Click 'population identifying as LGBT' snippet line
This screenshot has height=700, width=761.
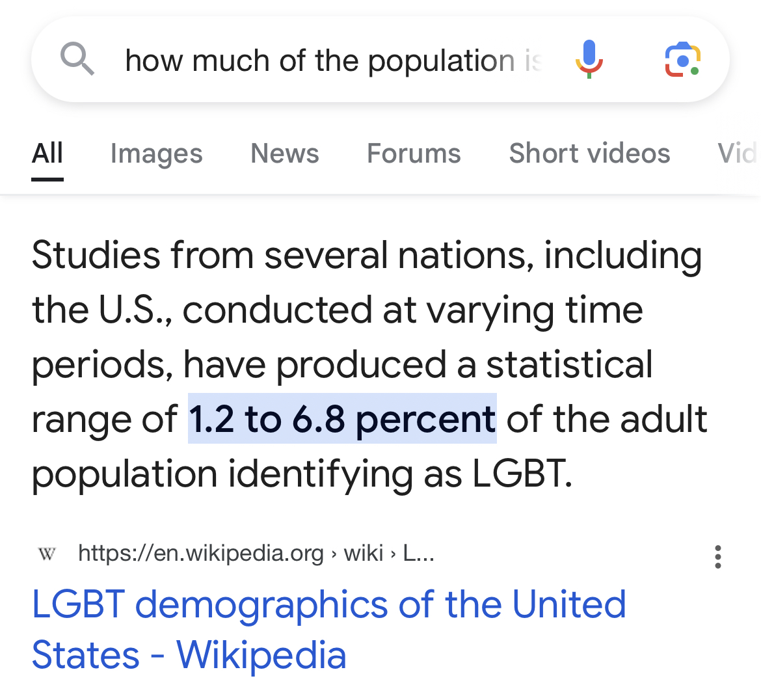(302, 474)
